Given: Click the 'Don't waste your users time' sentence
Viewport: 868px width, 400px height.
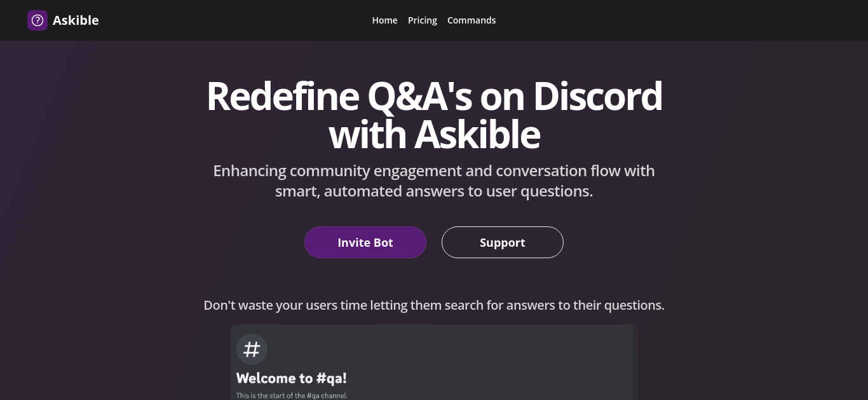Looking at the screenshot, I should pyautogui.click(x=434, y=305).
